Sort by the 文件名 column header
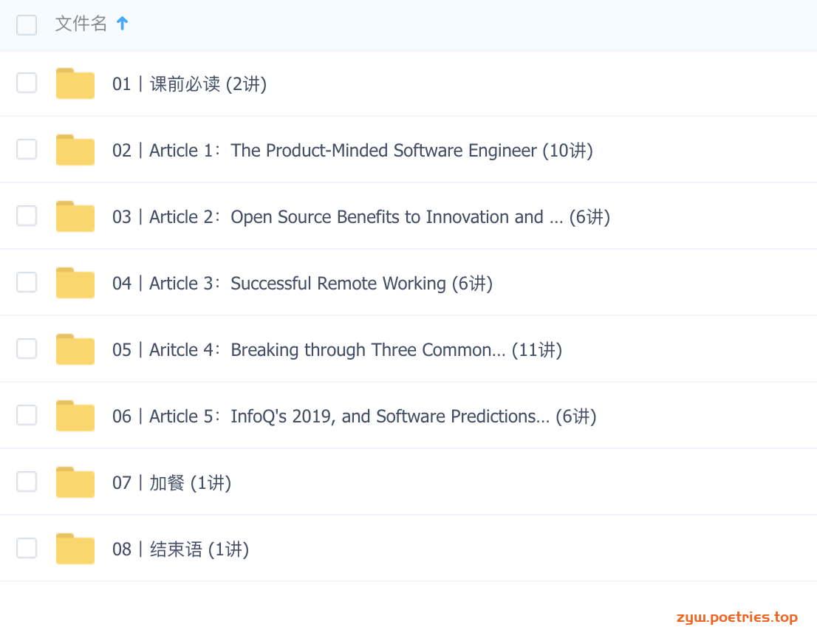 coord(81,24)
